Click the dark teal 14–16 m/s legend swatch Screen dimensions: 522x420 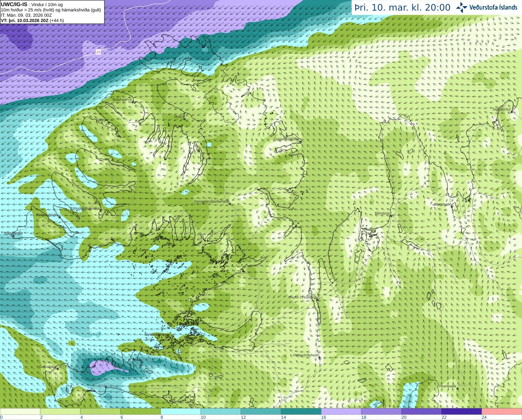[301, 411]
